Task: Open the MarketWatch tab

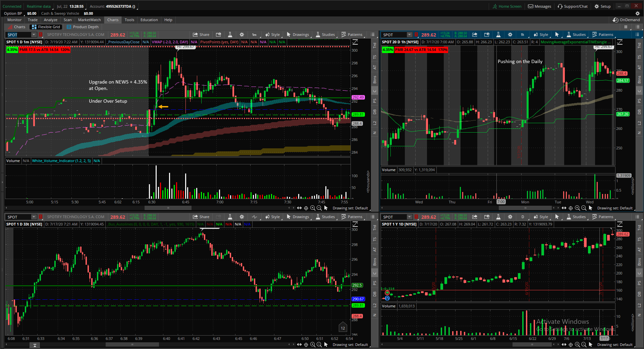Action: pyautogui.click(x=89, y=20)
